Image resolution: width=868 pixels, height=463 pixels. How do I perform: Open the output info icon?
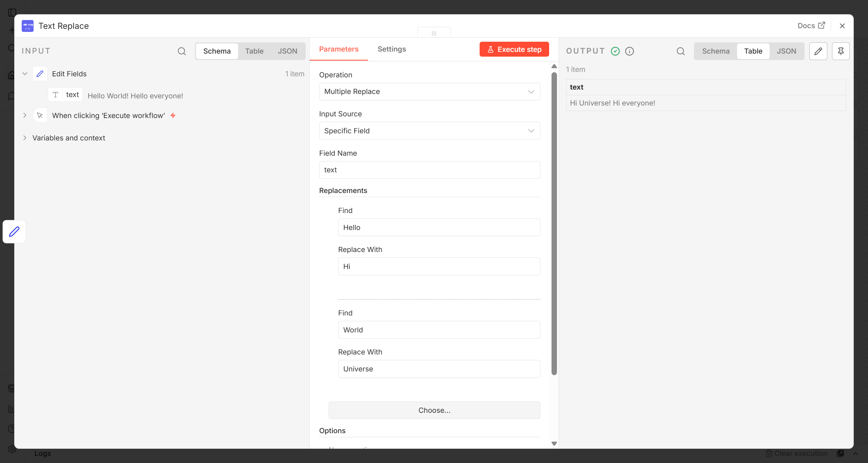pos(630,51)
